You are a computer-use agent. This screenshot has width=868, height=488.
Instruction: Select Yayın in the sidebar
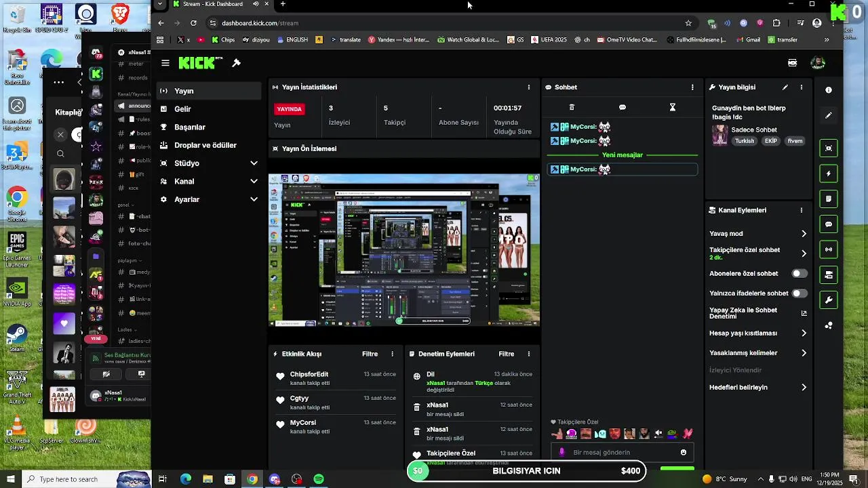pos(209,91)
